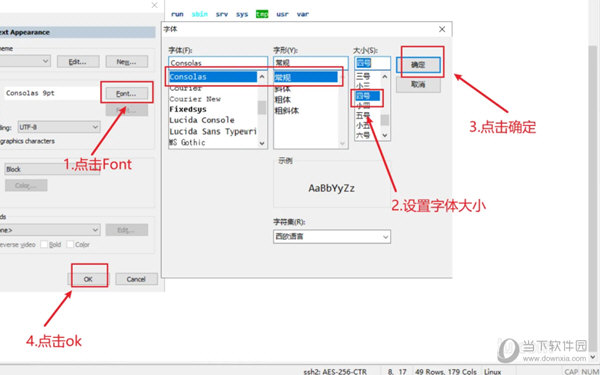Click the Consolas 9pt font display field
The height and width of the screenshot is (375, 600).
point(52,93)
